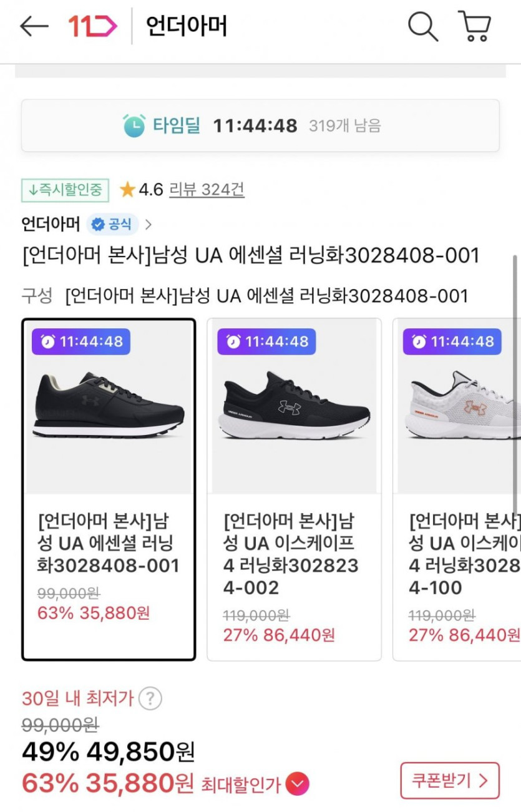Open the 324 reviews link

[207, 190]
